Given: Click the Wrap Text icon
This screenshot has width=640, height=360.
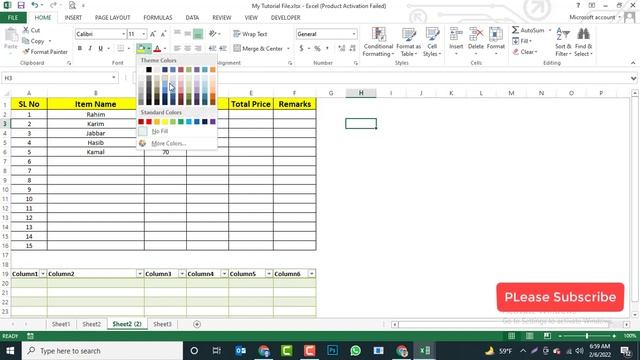Looking at the screenshot, I should click(237, 34).
